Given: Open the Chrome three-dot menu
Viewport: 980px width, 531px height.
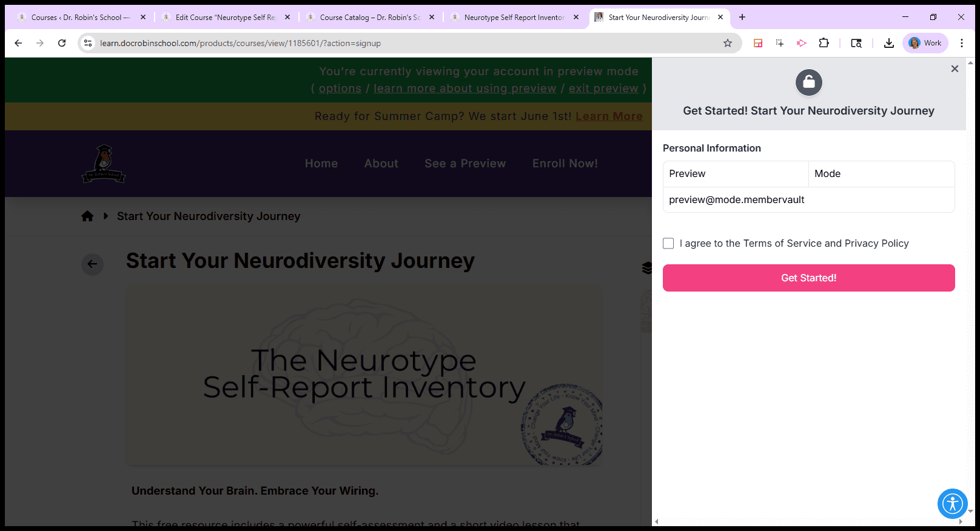Looking at the screenshot, I should [962, 43].
